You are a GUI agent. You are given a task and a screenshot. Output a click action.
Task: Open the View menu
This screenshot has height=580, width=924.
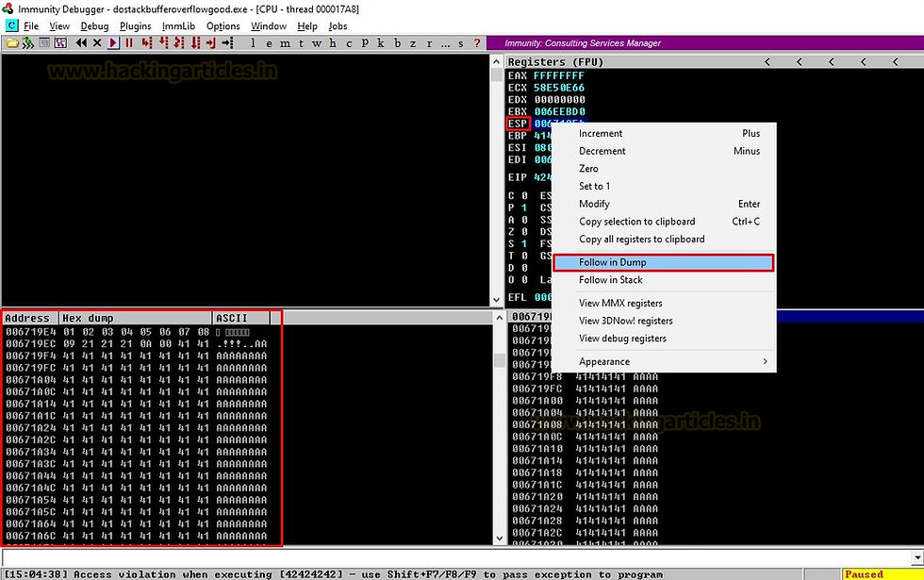click(59, 26)
